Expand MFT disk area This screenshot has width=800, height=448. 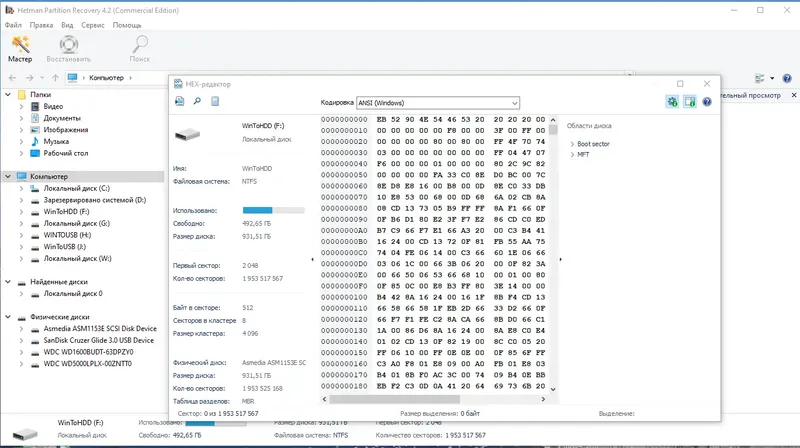point(572,155)
